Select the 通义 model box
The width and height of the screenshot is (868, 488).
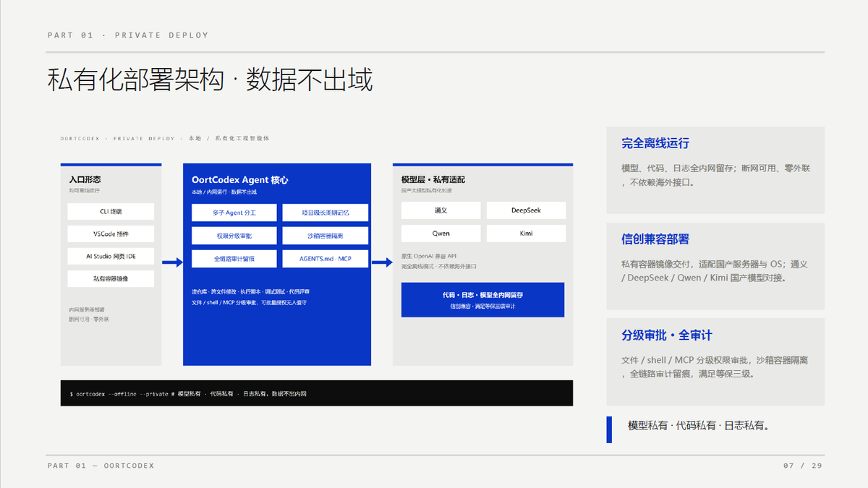coord(441,210)
